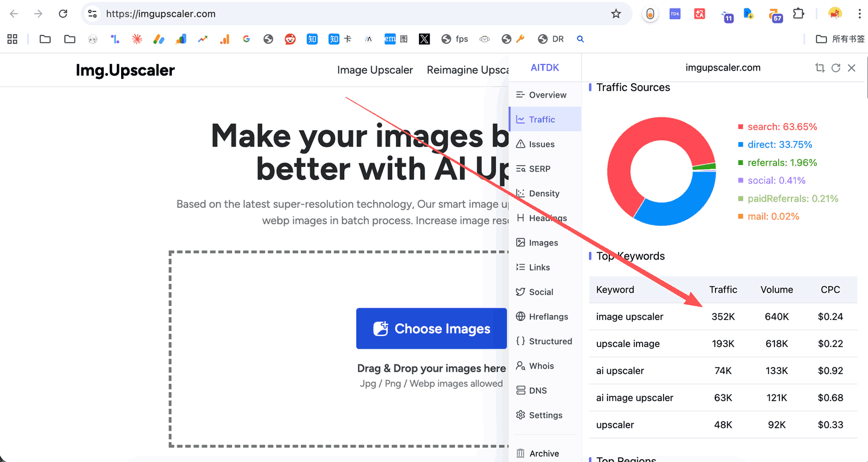The height and width of the screenshot is (462, 868).
Task: Open the Chrome extensions puzzle icon
Action: pyautogui.click(x=799, y=14)
